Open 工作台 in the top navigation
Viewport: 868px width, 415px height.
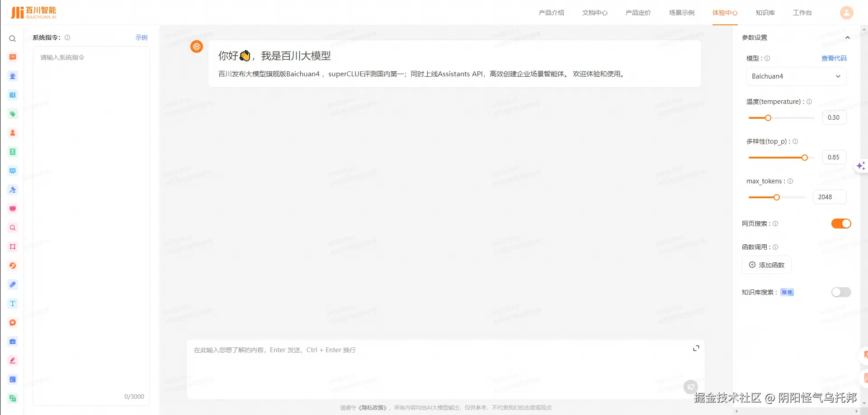click(x=802, y=13)
